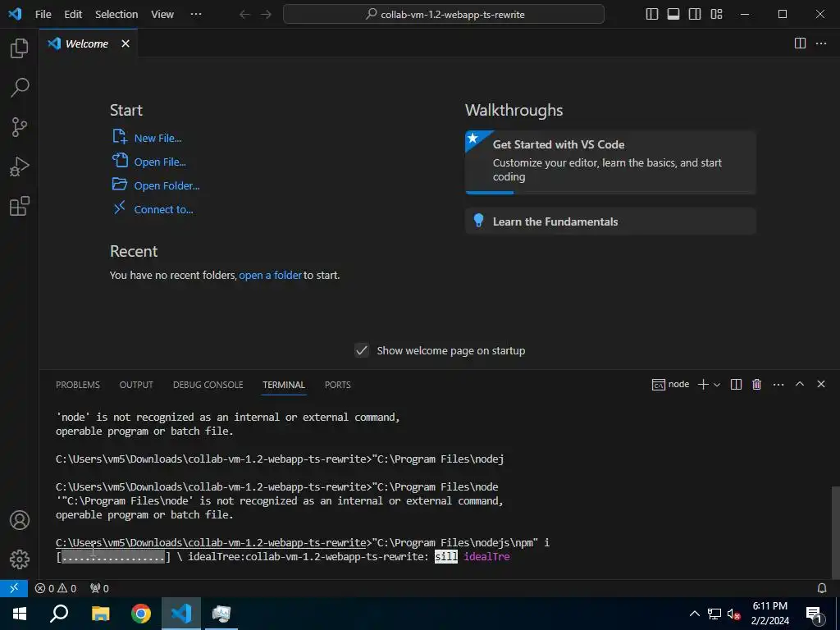Click the npm install progress bar
This screenshot has height=630, width=840.
click(113, 557)
